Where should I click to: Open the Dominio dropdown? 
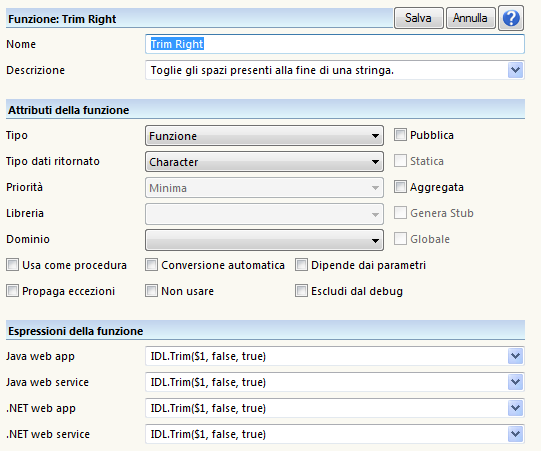pos(264,240)
